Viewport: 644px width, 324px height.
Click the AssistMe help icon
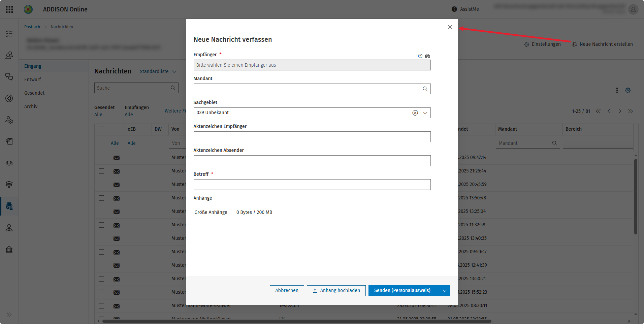point(454,9)
